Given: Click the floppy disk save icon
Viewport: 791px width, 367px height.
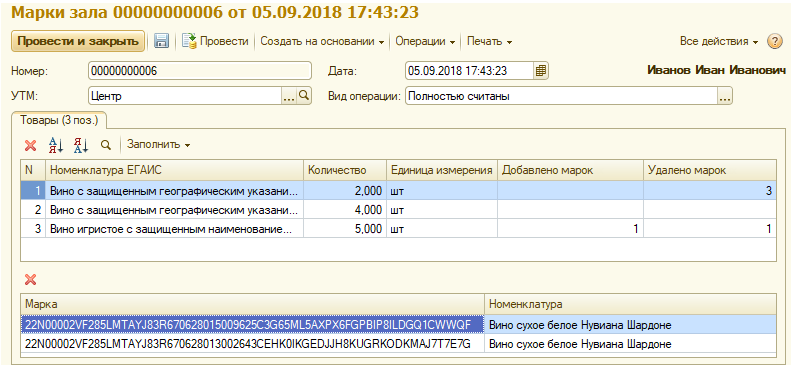Looking at the screenshot, I should [x=161, y=41].
